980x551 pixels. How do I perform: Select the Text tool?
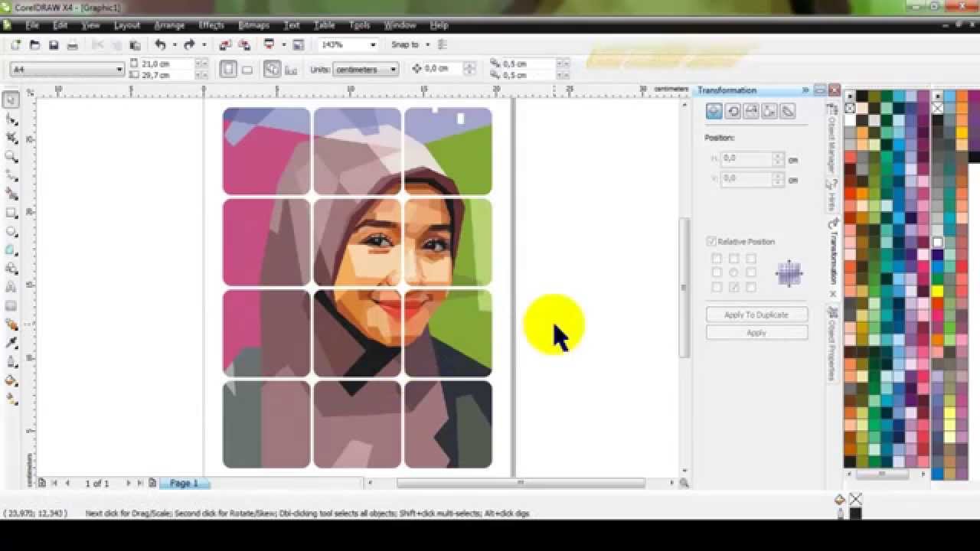coord(11,287)
